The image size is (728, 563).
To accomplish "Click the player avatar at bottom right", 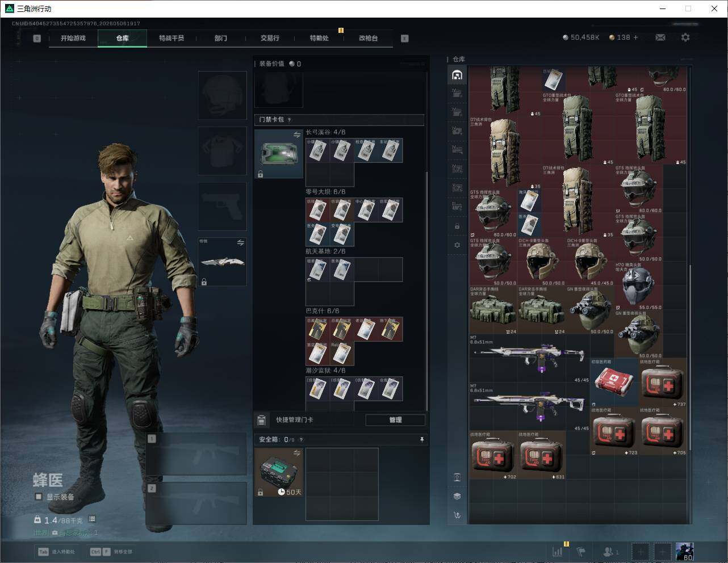I will (x=684, y=551).
